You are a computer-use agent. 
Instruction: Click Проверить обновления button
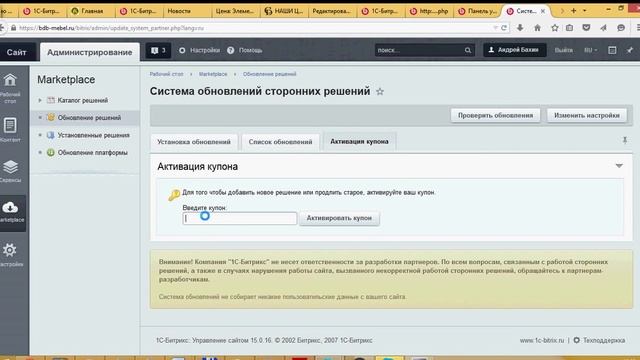tap(495, 116)
